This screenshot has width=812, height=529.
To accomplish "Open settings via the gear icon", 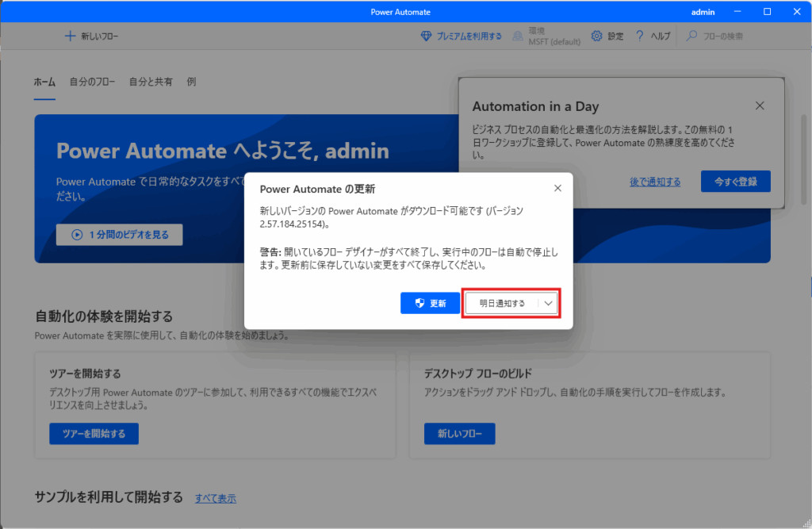I will point(596,36).
